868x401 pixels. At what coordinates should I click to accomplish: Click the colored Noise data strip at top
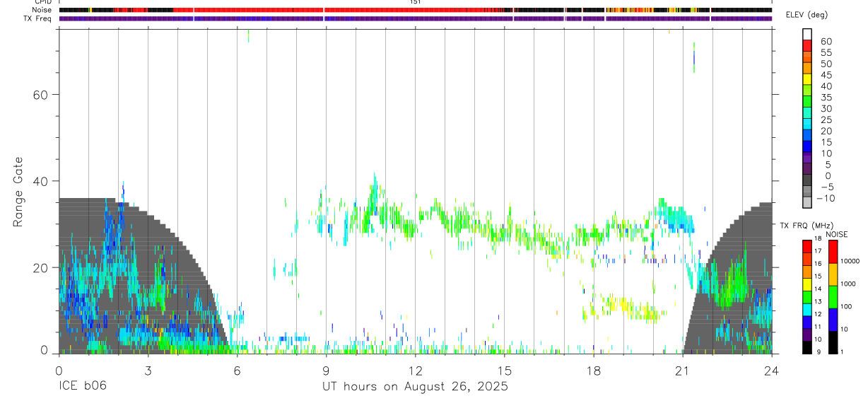point(416,10)
